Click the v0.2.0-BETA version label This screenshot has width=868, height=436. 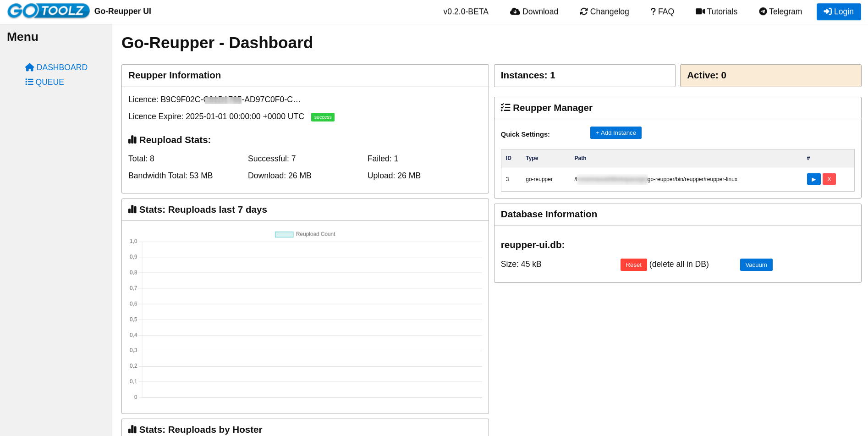(x=466, y=11)
